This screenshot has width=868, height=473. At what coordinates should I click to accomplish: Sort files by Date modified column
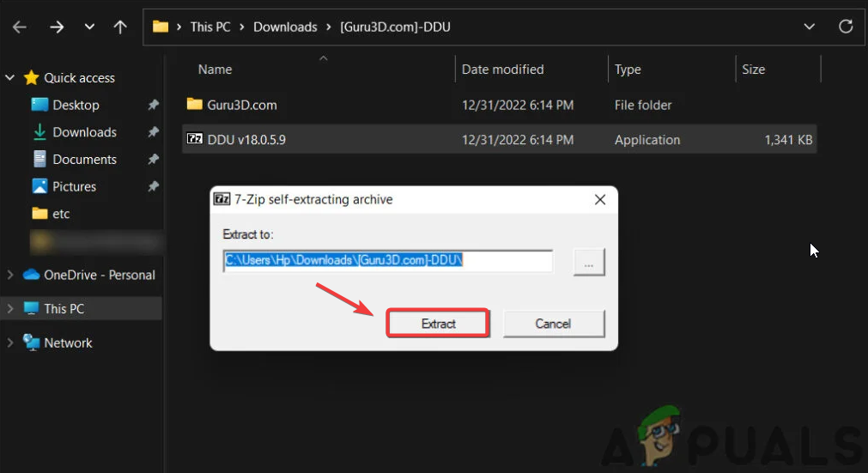(x=502, y=70)
